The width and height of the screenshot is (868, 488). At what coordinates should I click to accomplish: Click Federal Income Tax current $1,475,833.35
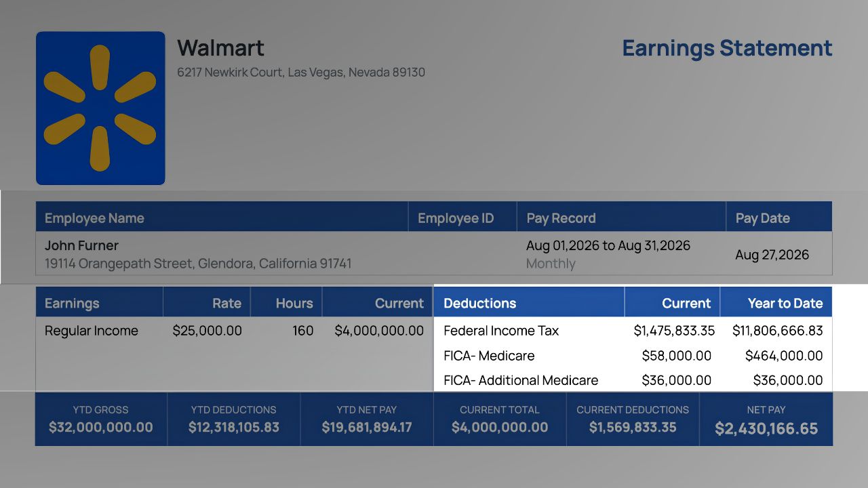674,331
